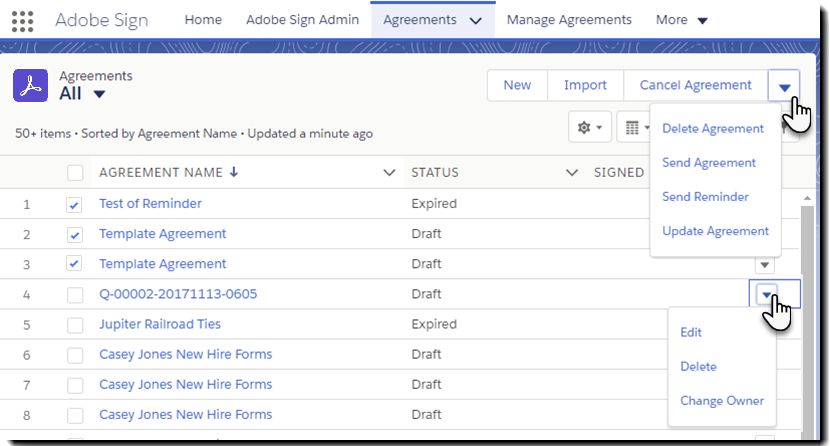The image size is (830, 446).
Task: Click the Import button
Action: point(585,85)
